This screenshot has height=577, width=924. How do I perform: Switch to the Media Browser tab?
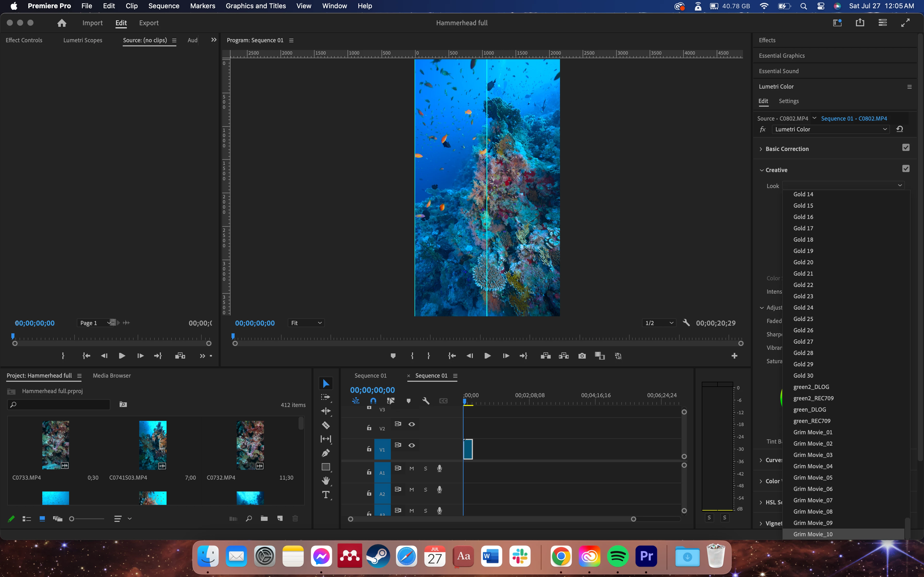coord(111,376)
